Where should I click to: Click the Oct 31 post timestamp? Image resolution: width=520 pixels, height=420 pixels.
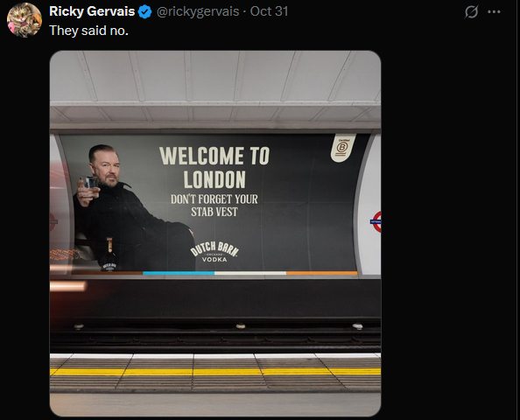pyautogui.click(x=269, y=11)
